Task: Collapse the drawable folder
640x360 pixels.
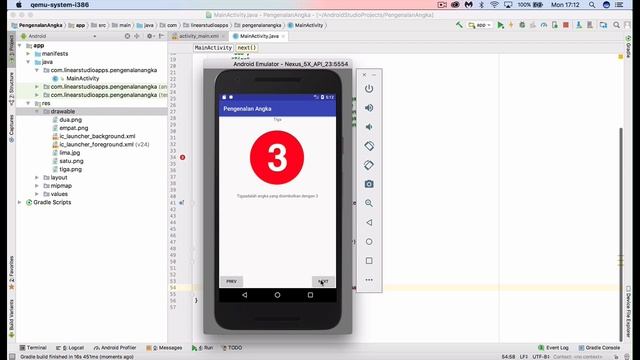Action: pos(37,111)
